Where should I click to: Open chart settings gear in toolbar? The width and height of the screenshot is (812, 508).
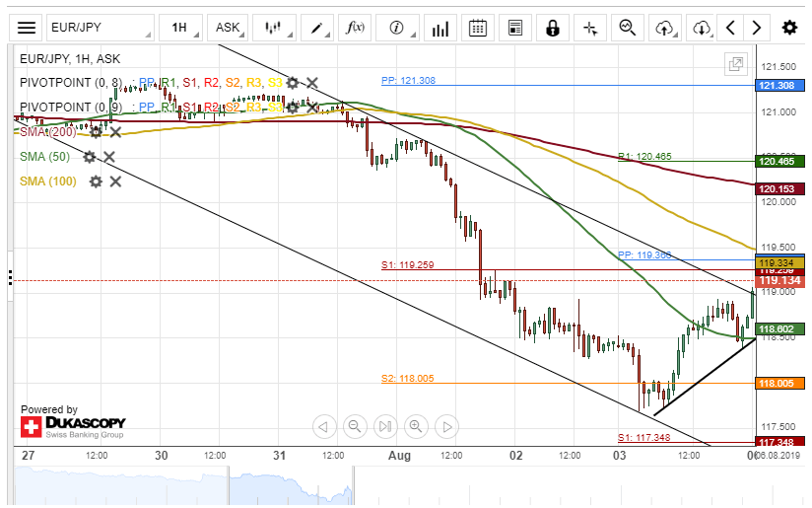tap(789, 28)
